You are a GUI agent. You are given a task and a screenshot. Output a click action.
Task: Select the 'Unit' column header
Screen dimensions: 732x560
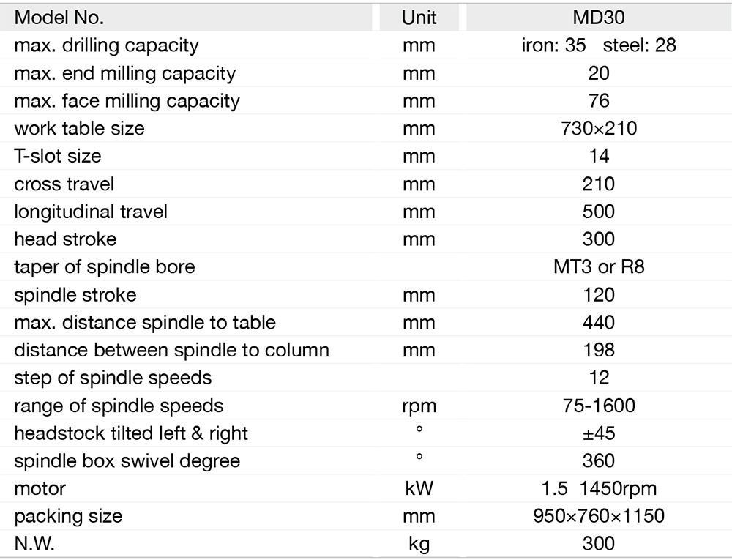419,17
